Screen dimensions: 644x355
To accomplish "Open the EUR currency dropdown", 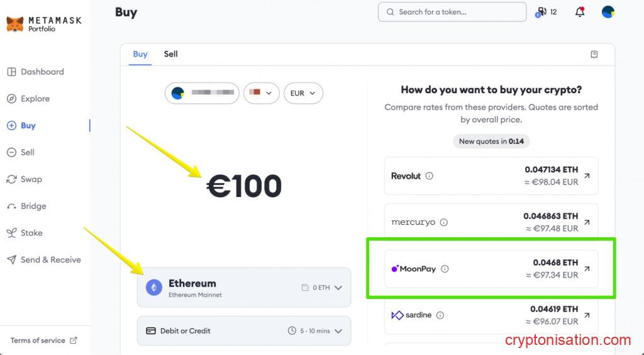I will [303, 93].
